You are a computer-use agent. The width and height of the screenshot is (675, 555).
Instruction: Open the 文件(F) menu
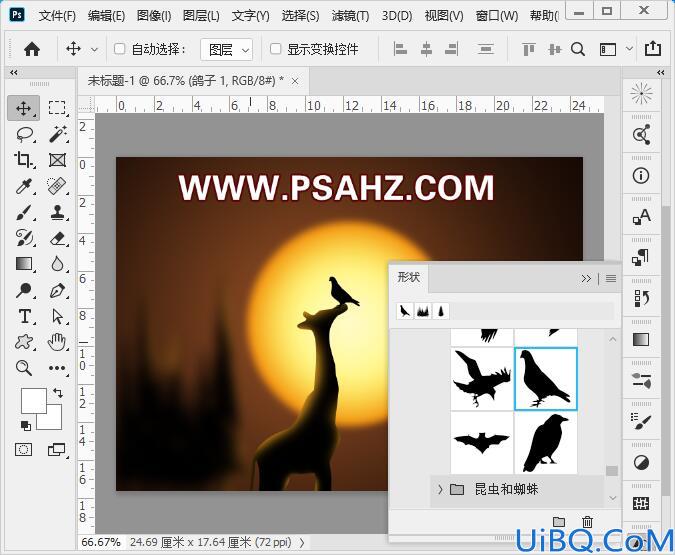(x=57, y=16)
